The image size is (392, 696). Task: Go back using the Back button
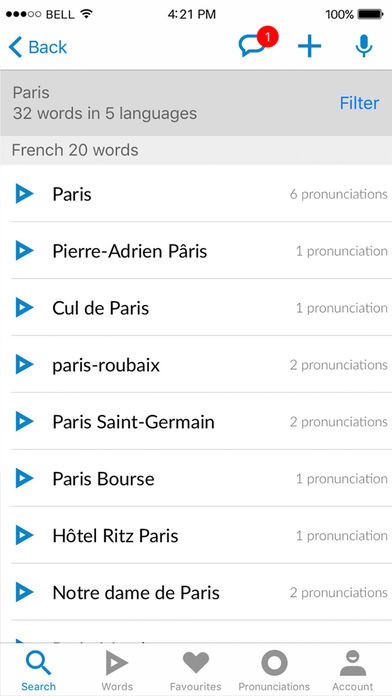tap(38, 47)
